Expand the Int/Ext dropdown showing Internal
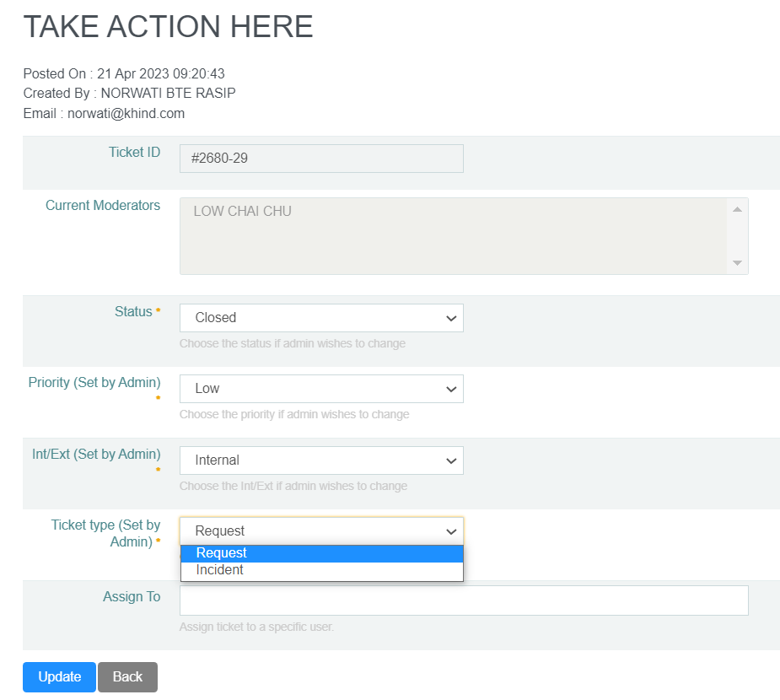 pyautogui.click(x=320, y=460)
